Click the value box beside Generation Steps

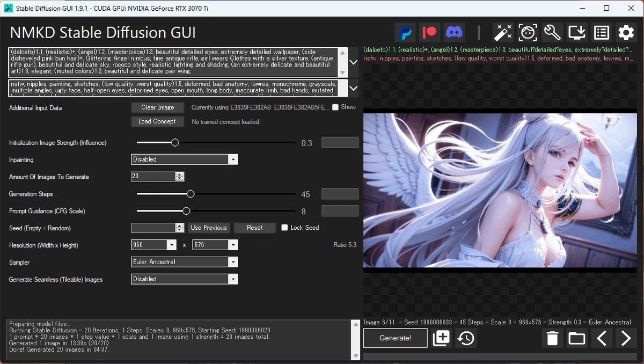(x=340, y=194)
